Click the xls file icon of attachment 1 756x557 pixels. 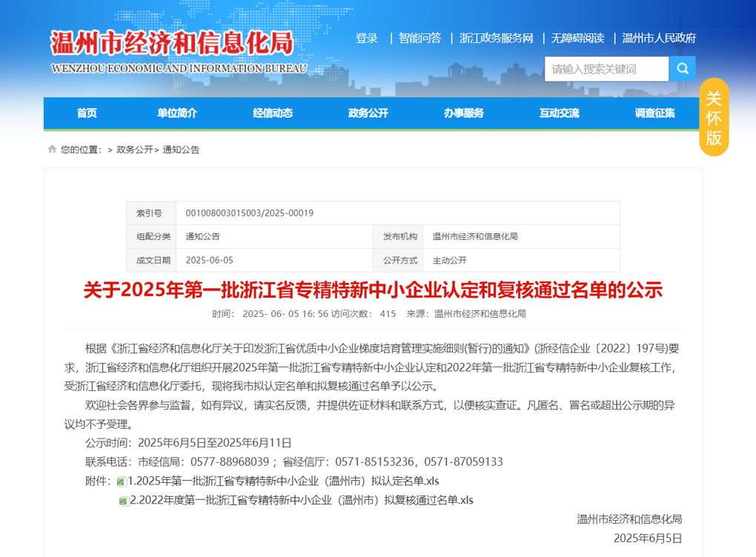(121, 481)
